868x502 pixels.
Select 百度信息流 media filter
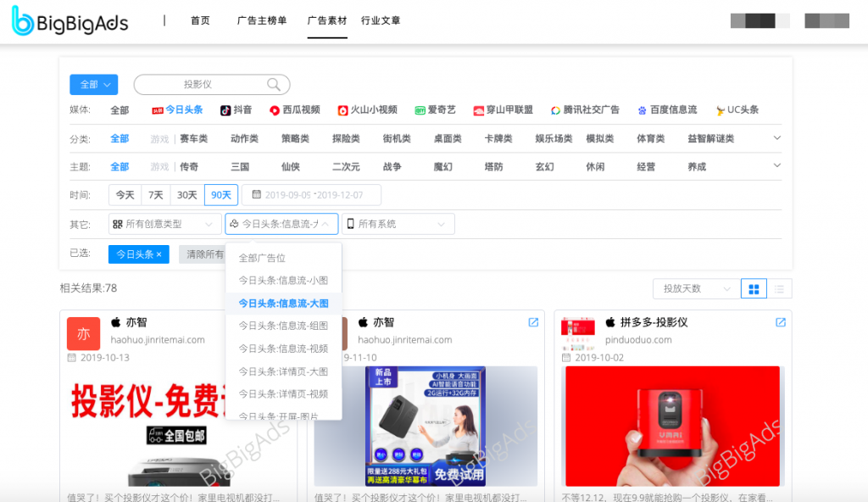coord(667,109)
